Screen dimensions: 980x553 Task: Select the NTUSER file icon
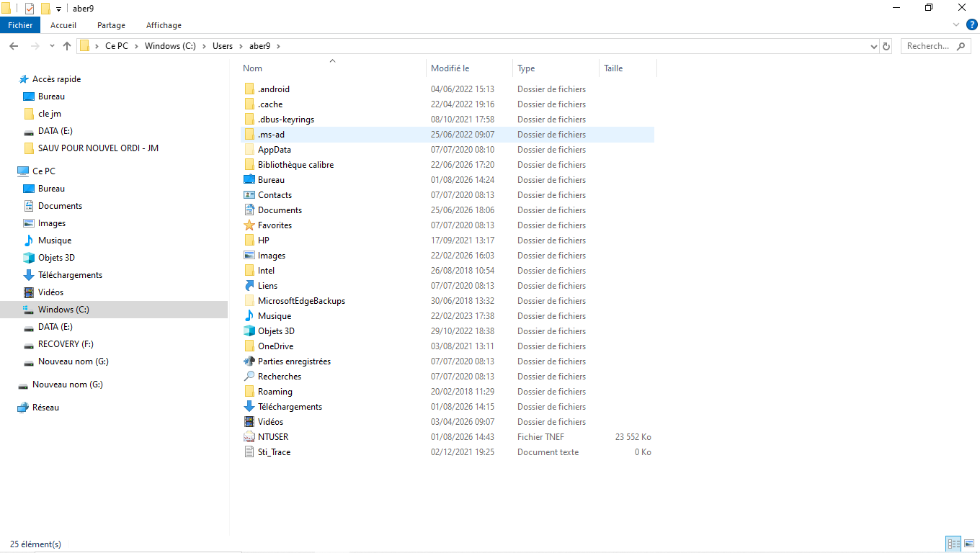249,437
